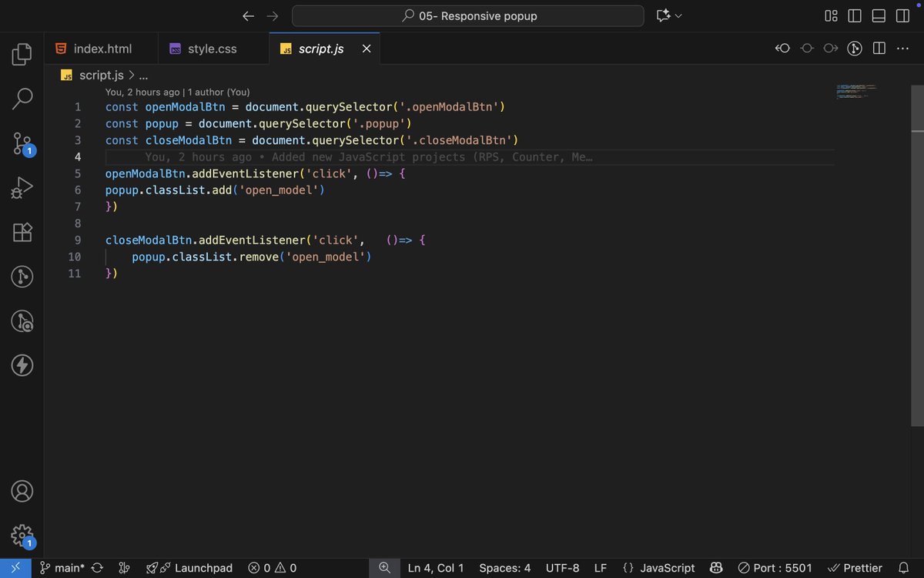The image size is (924, 578).
Task: Click line number 1 in gutter
Action: point(78,107)
